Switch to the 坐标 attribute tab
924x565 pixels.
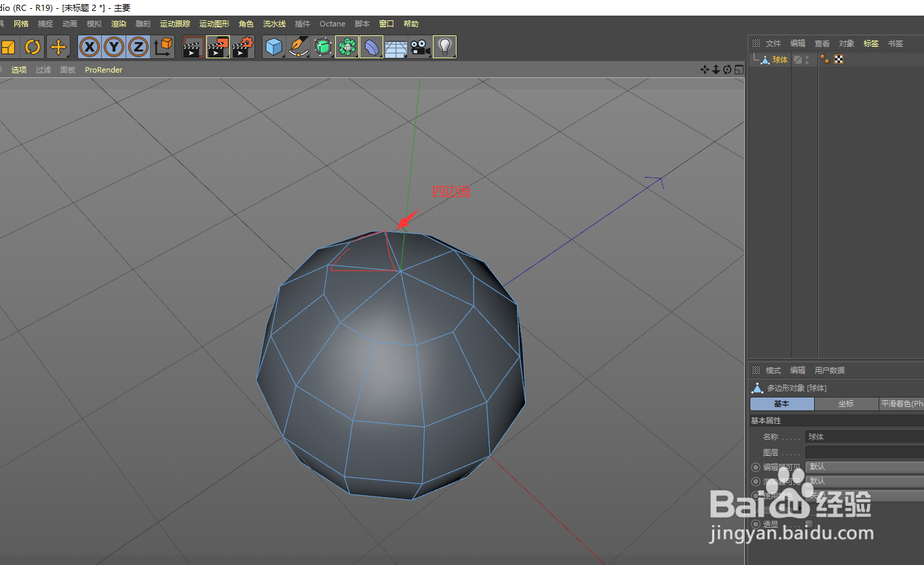(845, 404)
